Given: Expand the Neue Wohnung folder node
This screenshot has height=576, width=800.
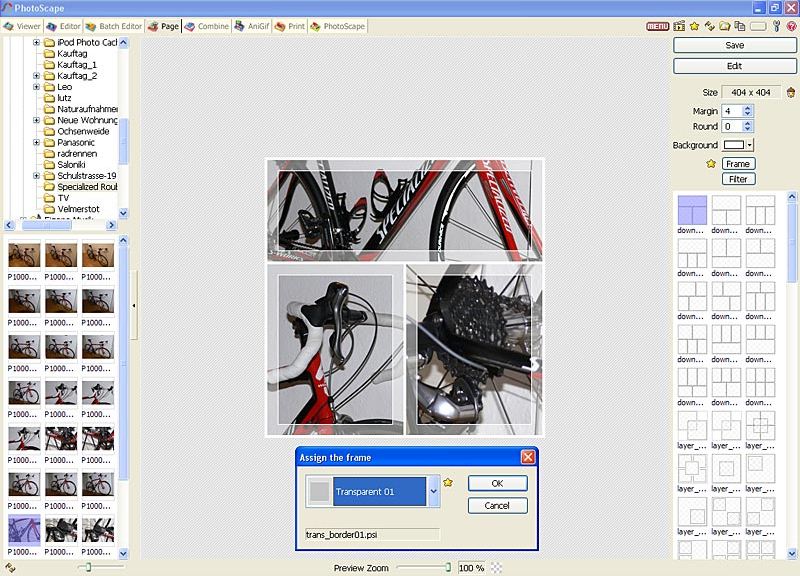Looking at the screenshot, I should 36,120.
